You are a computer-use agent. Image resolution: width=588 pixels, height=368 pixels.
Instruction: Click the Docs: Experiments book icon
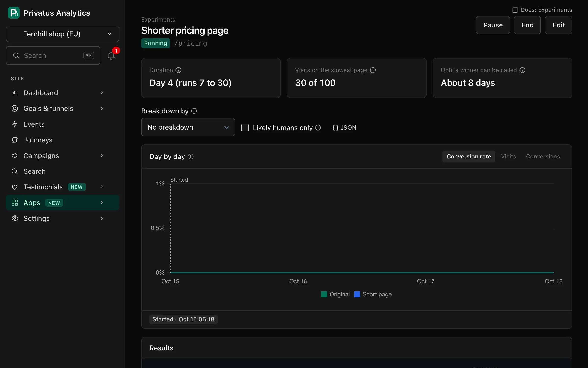coord(515,10)
